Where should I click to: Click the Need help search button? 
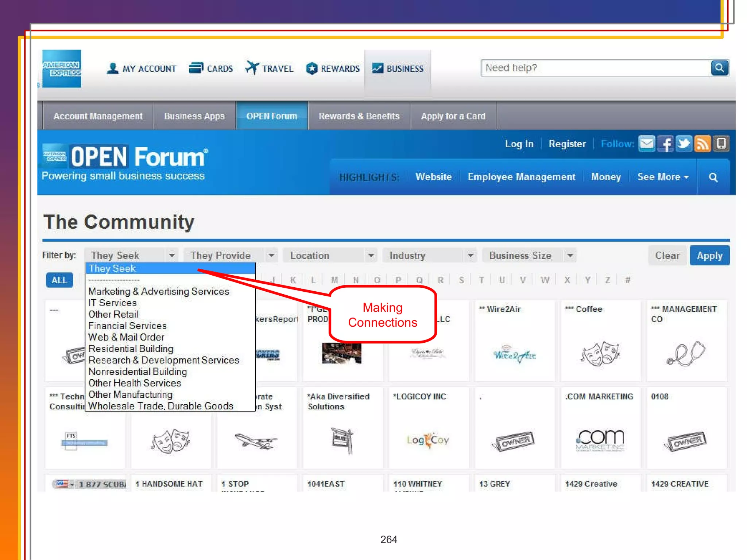click(x=719, y=68)
